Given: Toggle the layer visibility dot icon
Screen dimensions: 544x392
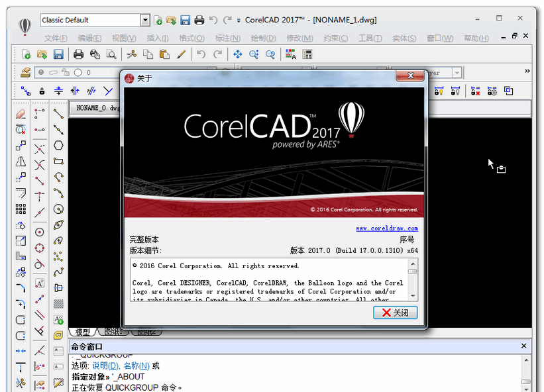Looking at the screenshot, I should click(41, 72).
